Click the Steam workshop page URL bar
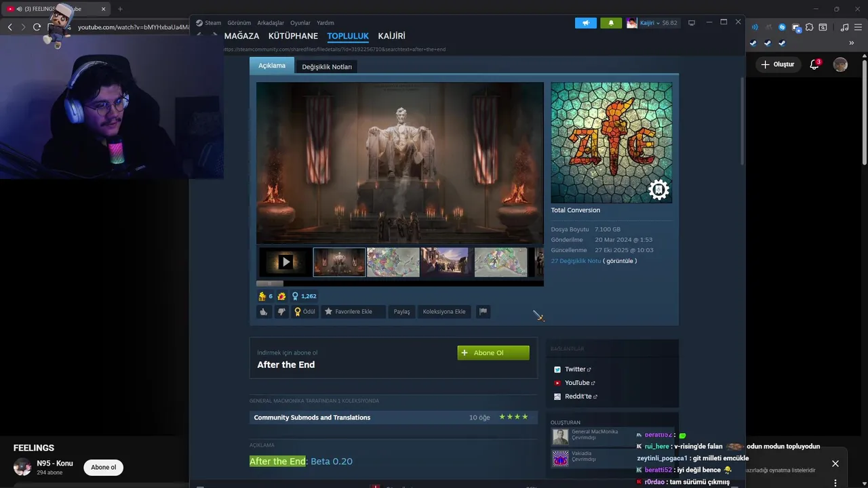This screenshot has height=488, width=868. [x=334, y=49]
